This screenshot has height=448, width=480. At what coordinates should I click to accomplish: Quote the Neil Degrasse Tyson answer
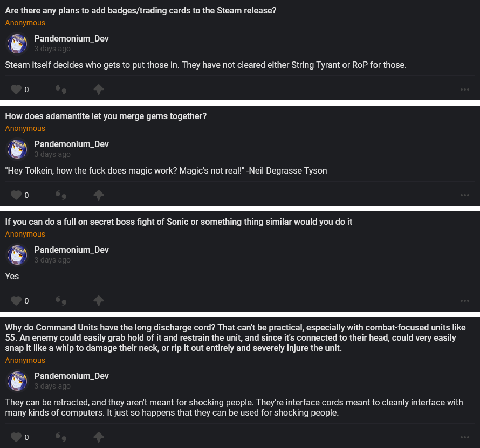click(61, 195)
